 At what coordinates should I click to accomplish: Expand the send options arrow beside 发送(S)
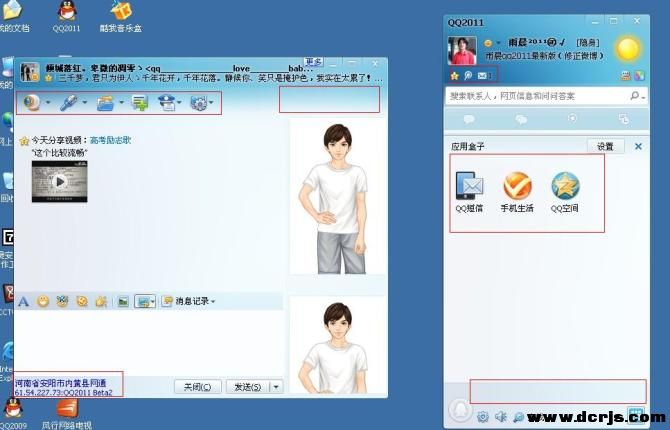tap(276, 387)
